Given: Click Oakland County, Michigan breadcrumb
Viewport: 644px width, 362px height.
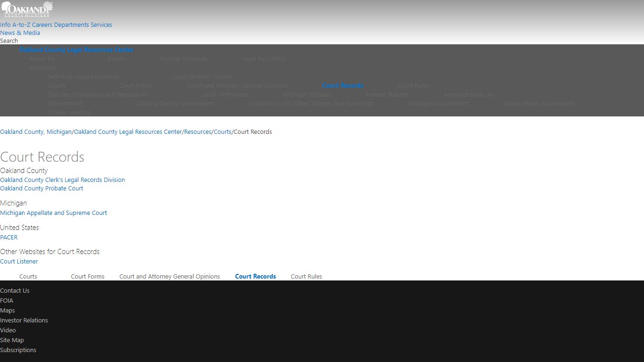Looking at the screenshot, I should coord(36,132).
